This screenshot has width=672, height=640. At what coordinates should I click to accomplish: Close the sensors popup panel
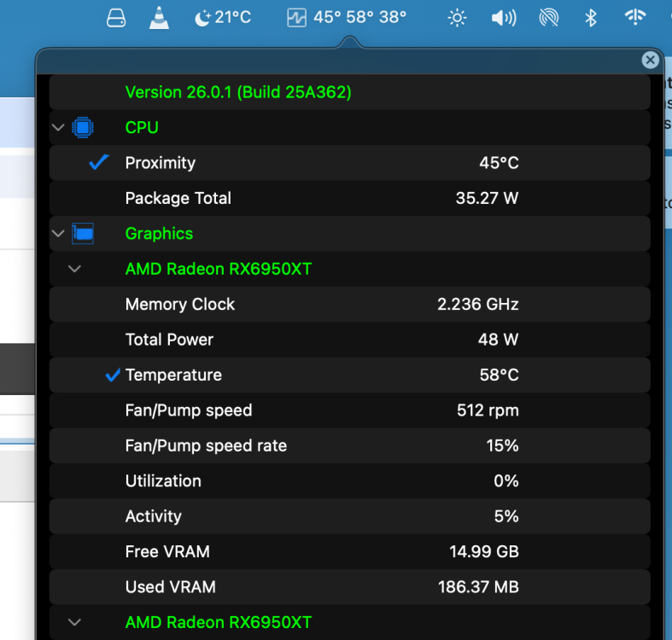[650, 60]
